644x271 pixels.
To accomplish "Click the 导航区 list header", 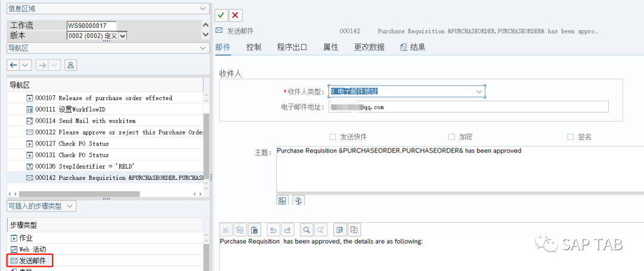I will [105, 85].
